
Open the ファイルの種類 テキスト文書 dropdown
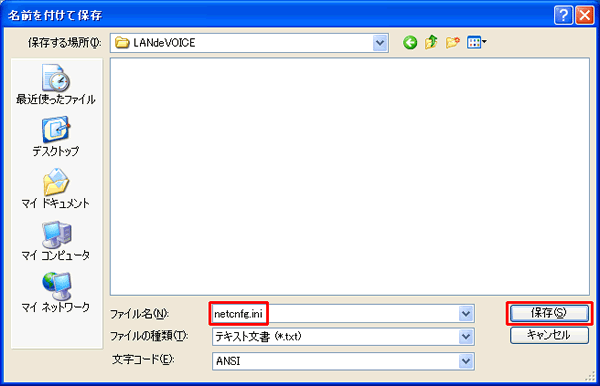(x=466, y=337)
